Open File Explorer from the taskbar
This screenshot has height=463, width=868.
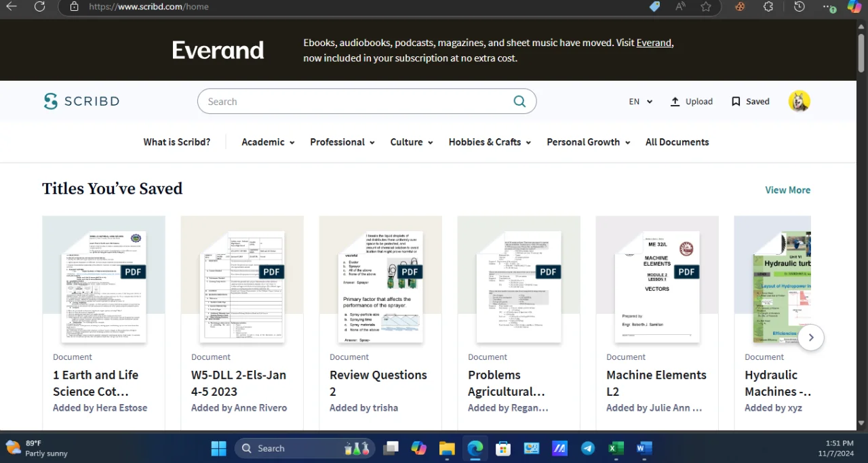pyautogui.click(x=447, y=448)
